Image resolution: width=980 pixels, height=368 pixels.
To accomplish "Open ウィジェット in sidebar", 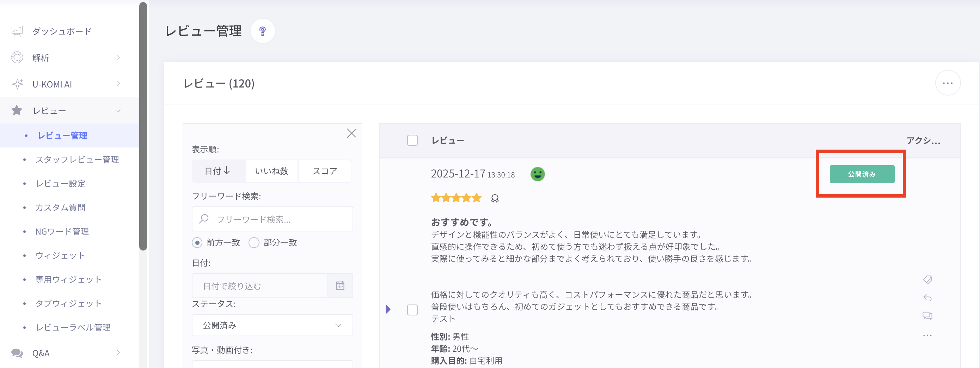I will point(60,255).
